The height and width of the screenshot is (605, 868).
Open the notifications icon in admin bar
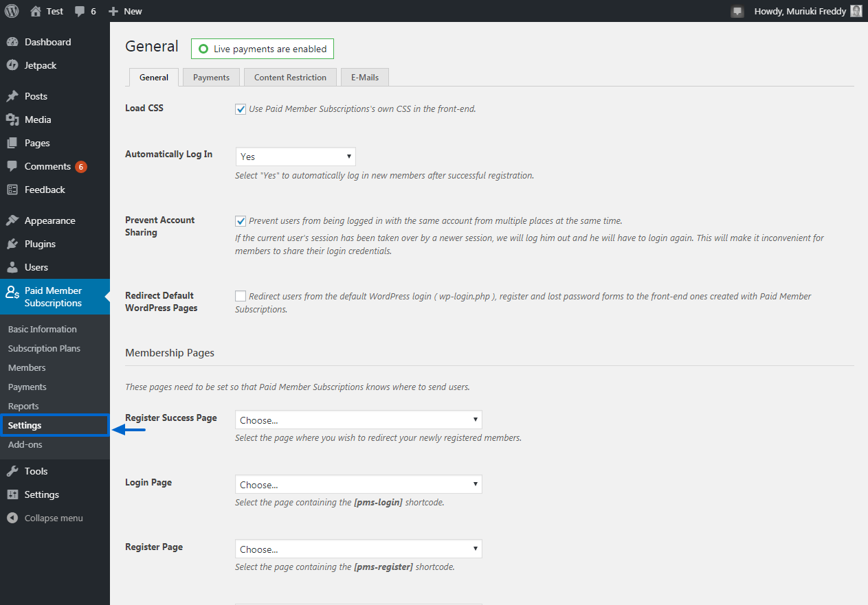point(737,11)
